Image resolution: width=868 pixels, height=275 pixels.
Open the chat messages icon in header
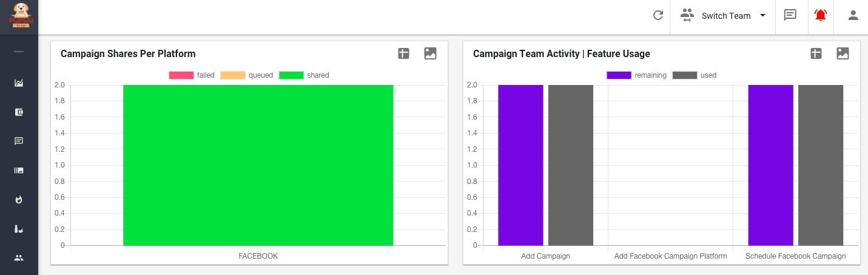790,16
